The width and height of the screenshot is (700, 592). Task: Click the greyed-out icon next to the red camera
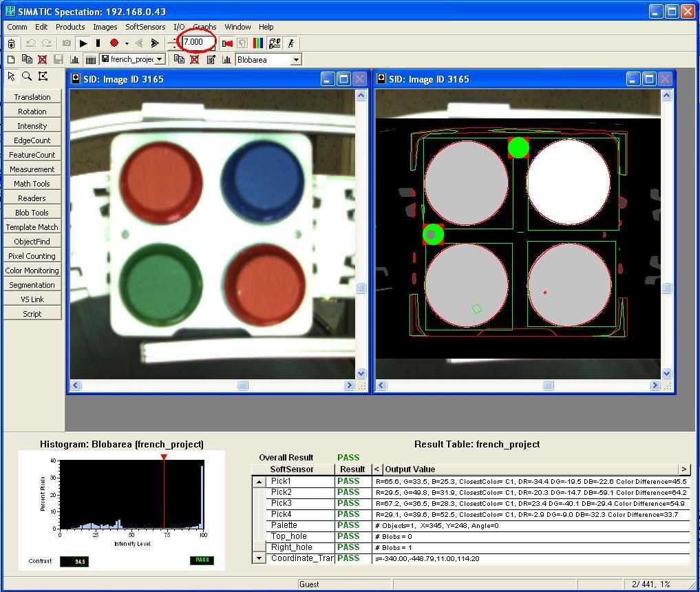(x=242, y=43)
